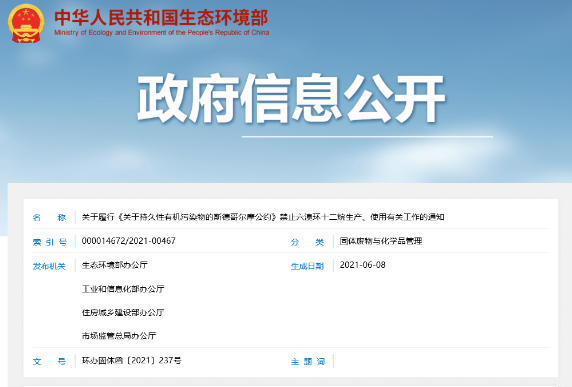Open the 中华人民共和国生态环境部 site title
The height and width of the screenshot is (387, 572).
click(x=161, y=17)
